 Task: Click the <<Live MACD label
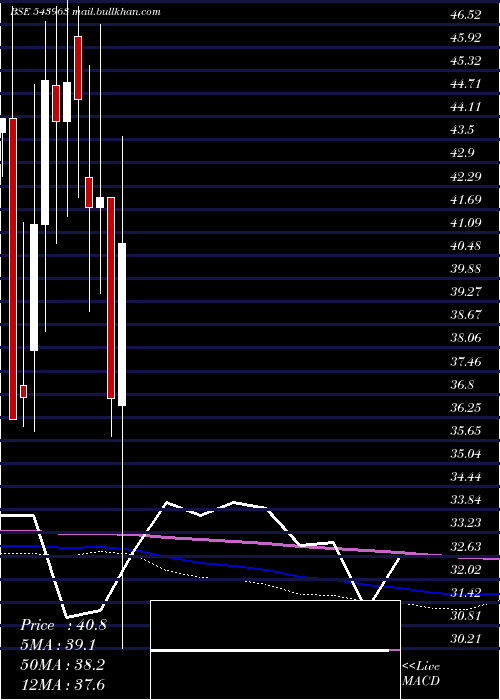[x=421, y=674]
